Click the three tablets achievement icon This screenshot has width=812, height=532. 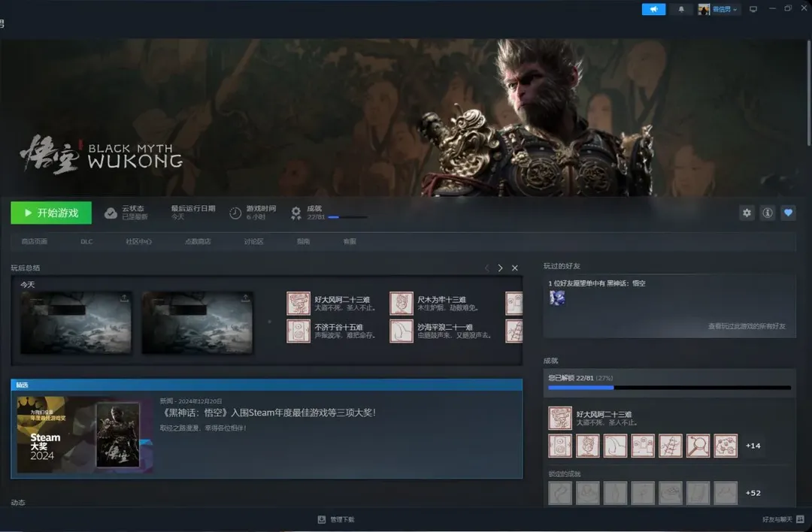(643, 446)
